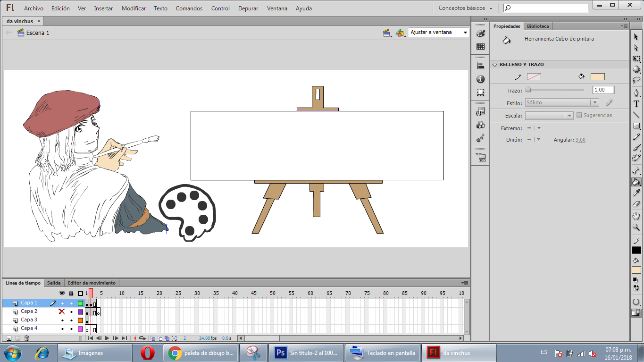Image resolution: width=644 pixels, height=362 pixels.
Task: Select the Hand tool
Action: (636, 216)
